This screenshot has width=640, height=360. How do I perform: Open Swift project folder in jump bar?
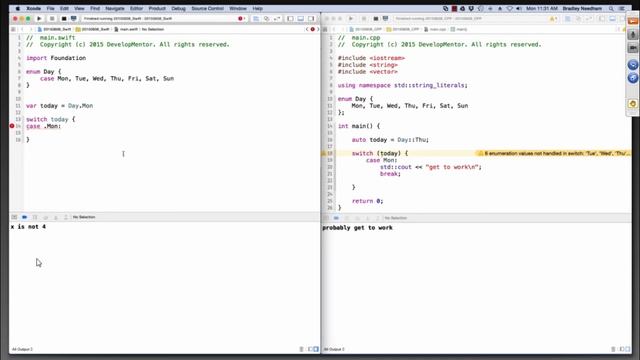pyautogui.click(x=93, y=29)
